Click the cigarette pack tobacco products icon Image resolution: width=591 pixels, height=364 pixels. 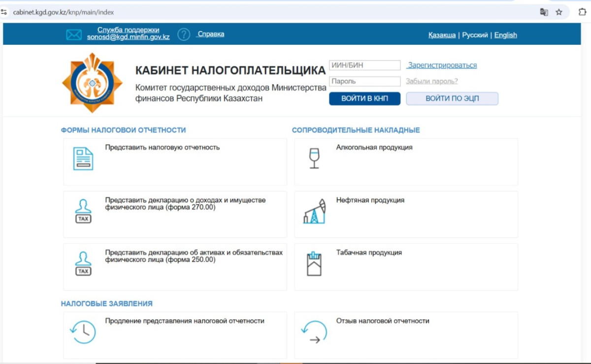click(314, 264)
